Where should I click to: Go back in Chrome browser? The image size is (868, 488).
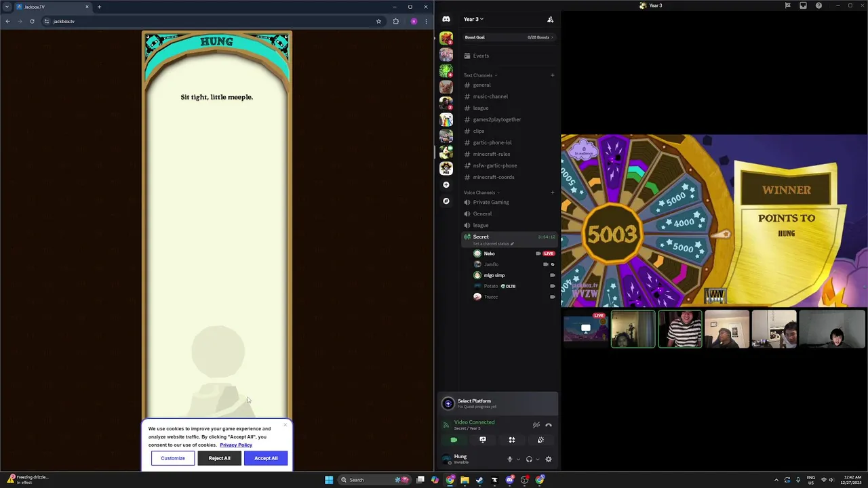(7, 21)
